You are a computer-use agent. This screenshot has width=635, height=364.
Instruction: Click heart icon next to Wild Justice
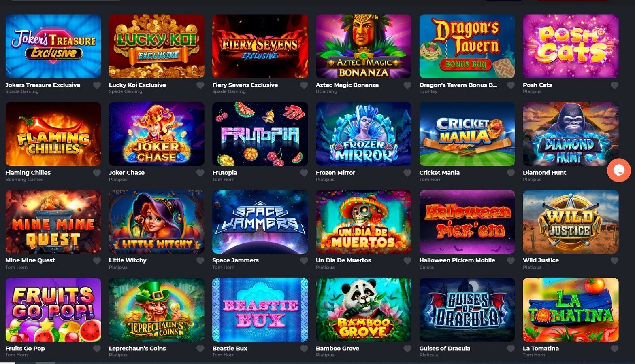pos(614,260)
